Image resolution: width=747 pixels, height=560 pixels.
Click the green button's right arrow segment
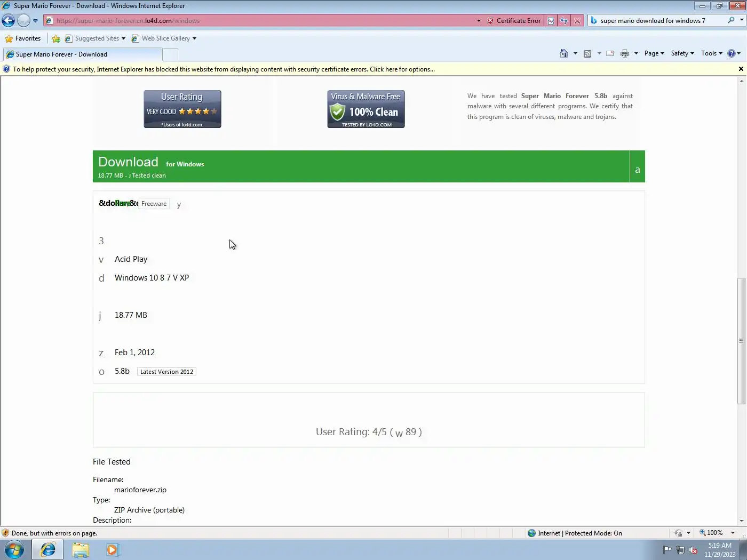(x=638, y=166)
